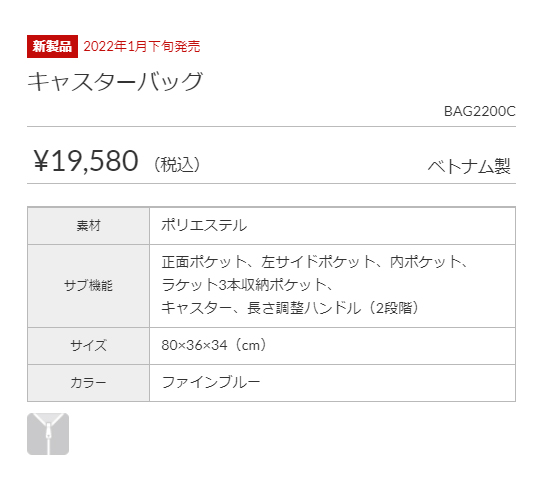
Task: Click the 素材 row header
Action: click(89, 226)
